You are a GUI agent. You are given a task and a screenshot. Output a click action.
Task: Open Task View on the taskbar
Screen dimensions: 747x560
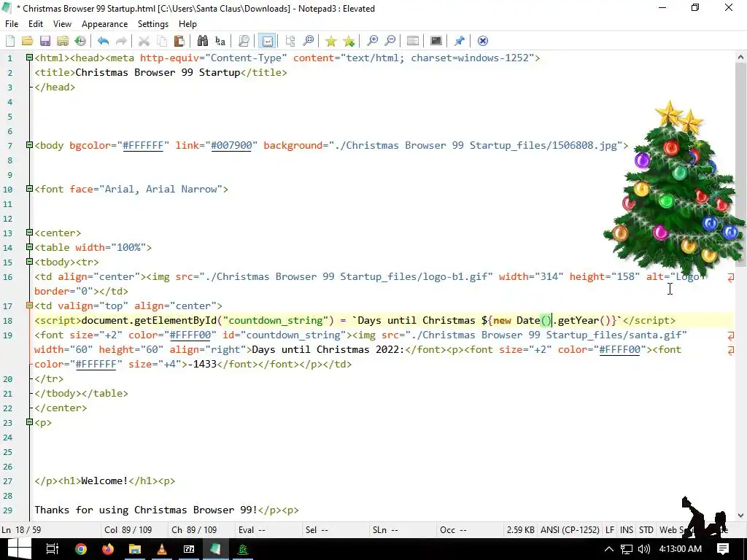click(53, 549)
